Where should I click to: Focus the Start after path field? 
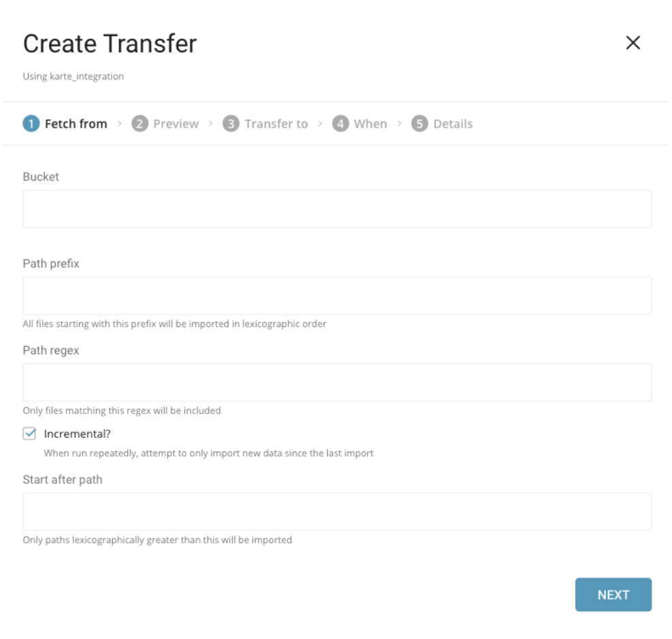point(337,512)
